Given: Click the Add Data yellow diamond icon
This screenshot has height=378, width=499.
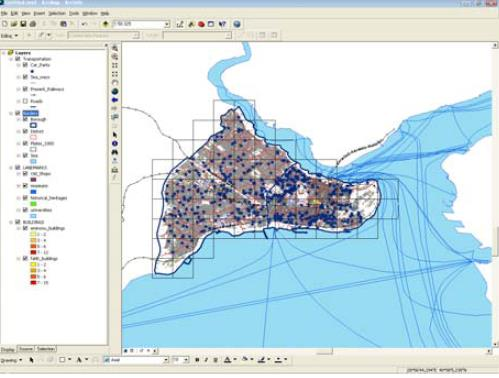Looking at the screenshot, I should point(106,24).
